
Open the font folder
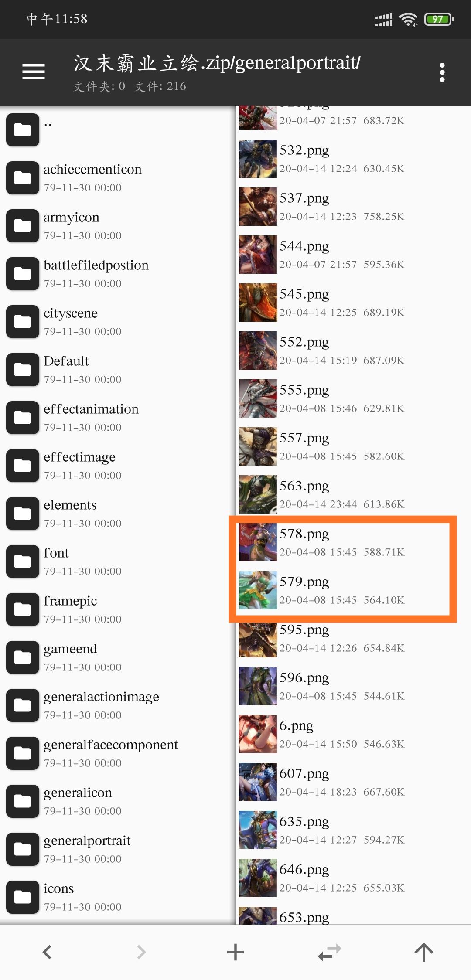coord(118,561)
